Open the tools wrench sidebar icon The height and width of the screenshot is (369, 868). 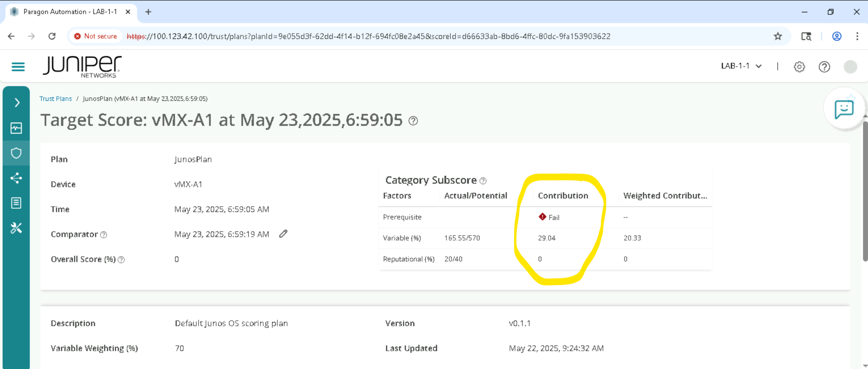click(16, 228)
